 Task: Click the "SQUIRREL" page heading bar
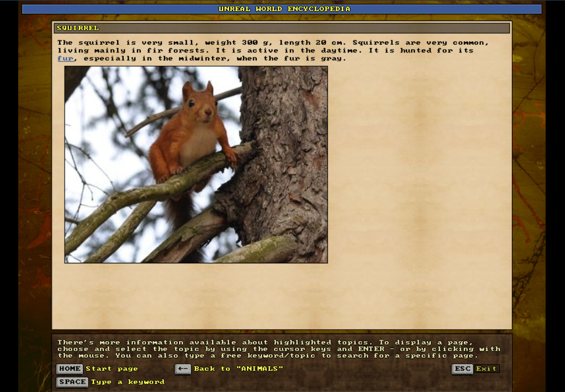282,28
